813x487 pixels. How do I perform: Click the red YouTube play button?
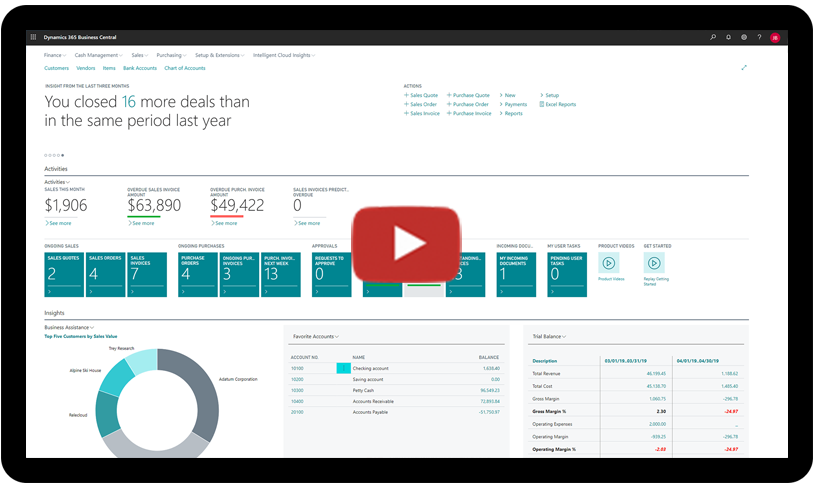406,243
